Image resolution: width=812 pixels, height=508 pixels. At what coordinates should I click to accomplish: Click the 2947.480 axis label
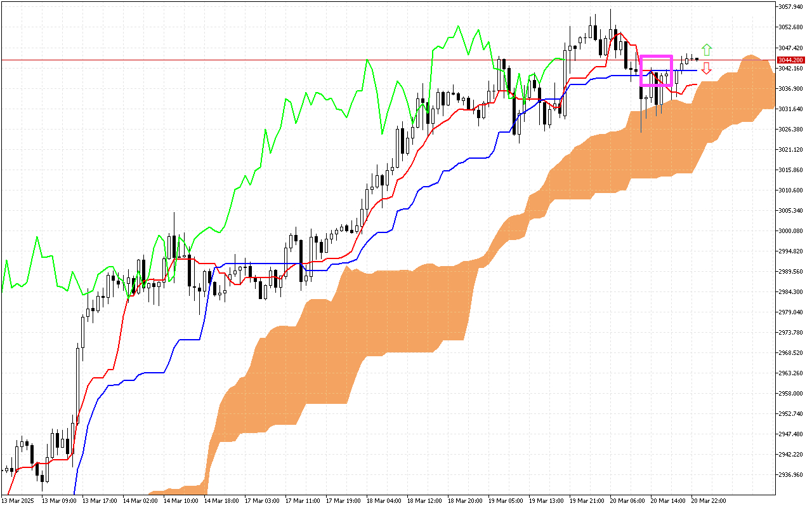click(791, 434)
